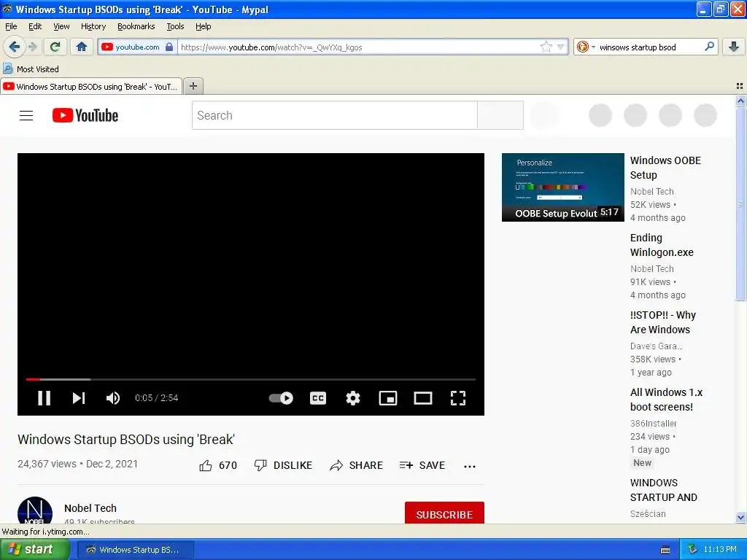Reload the page with the refresh icon
This screenshot has height=560, width=747.
pyautogui.click(x=55, y=47)
